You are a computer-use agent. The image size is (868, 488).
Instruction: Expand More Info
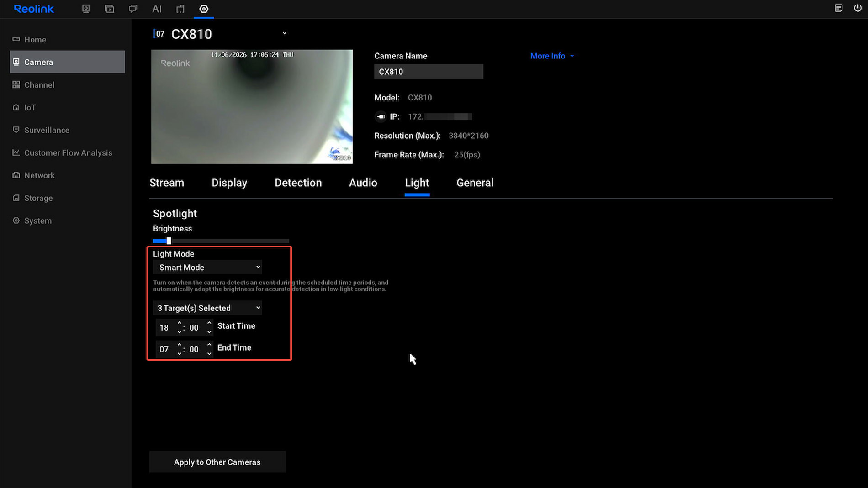tap(552, 56)
